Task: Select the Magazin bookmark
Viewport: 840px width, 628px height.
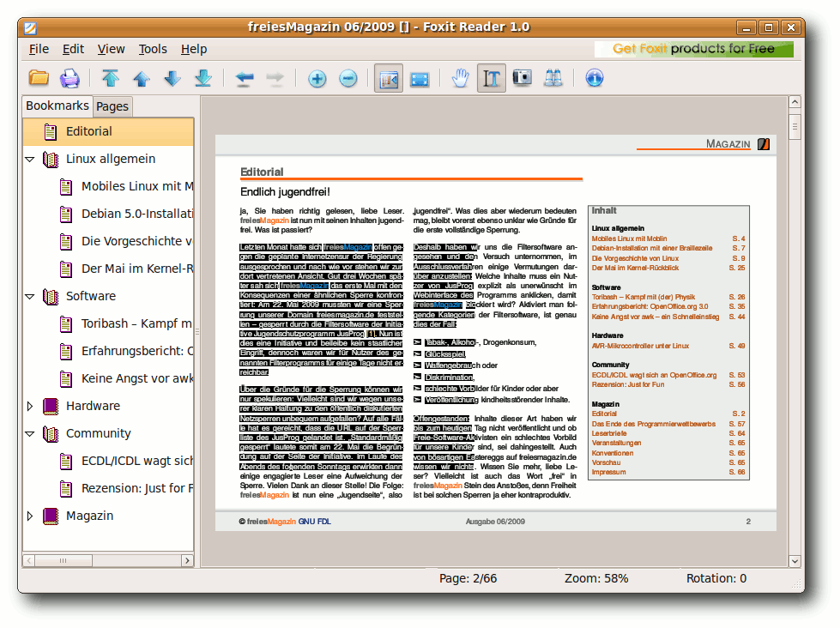Action: 89,516
